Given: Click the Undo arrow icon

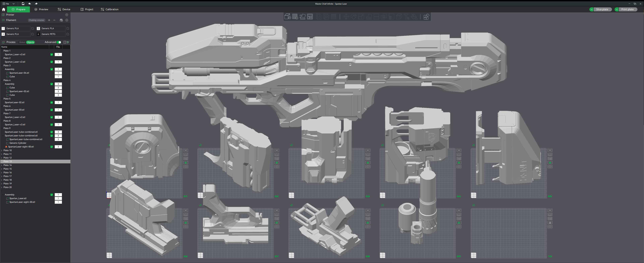Looking at the screenshot, I should pos(30,4).
